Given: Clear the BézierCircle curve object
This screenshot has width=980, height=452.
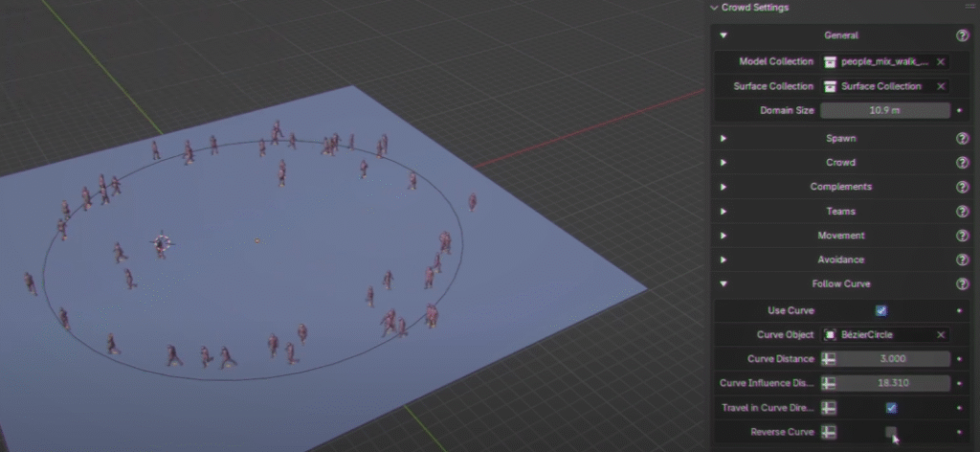Looking at the screenshot, I should [941, 335].
